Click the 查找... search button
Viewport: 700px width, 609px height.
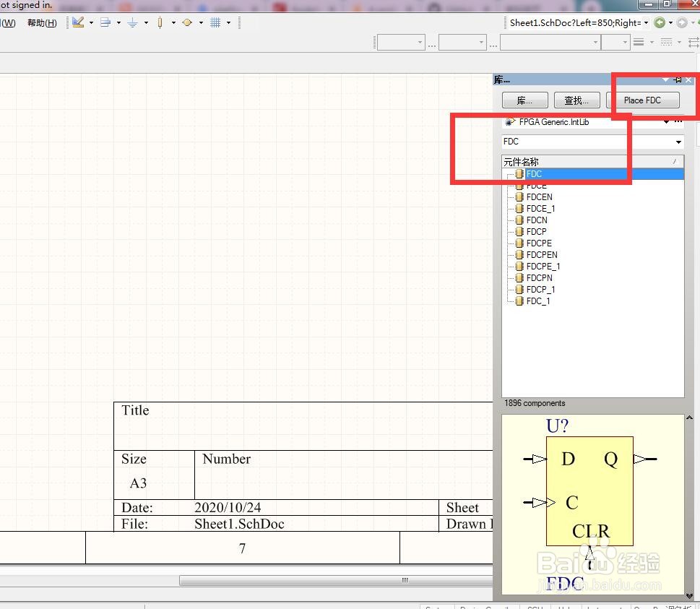point(576,100)
